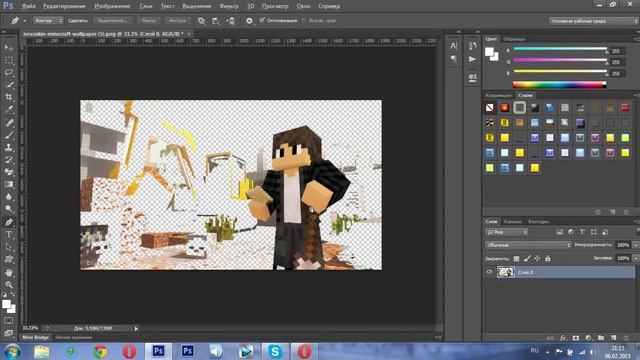
Task: Open the Character panel icon (A|)
Action: click(453, 46)
